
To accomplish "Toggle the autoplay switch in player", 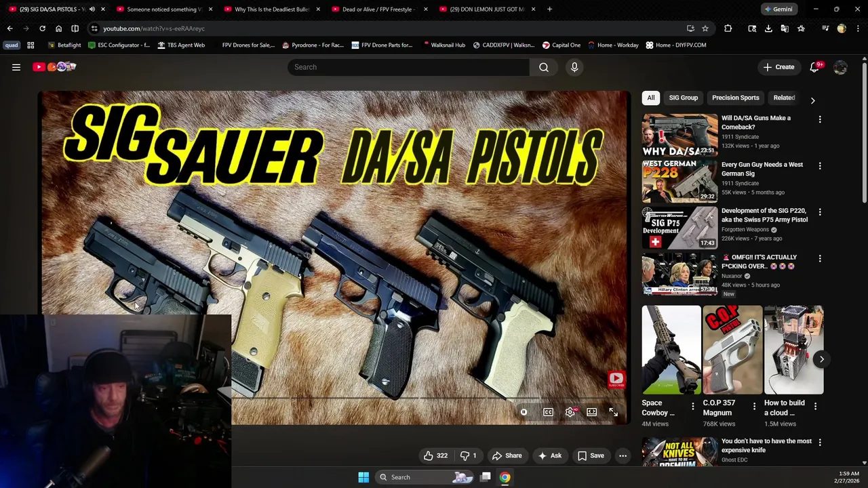I will pyautogui.click(x=524, y=412).
